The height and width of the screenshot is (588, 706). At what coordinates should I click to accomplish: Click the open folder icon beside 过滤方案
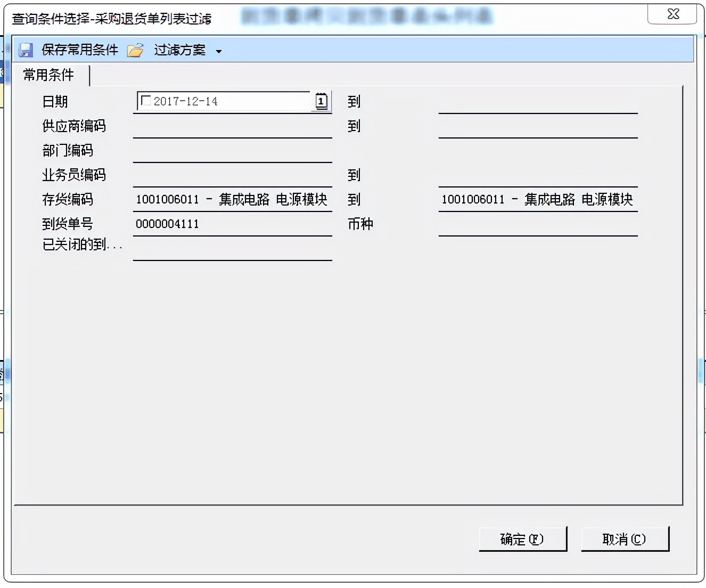coord(135,50)
